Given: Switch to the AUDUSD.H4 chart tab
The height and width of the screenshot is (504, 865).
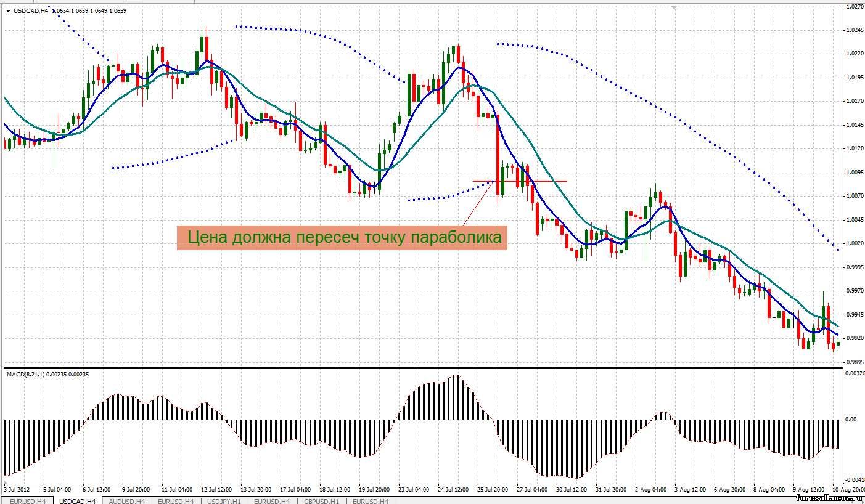Looking at the screenshot, I should coord(126,500).
